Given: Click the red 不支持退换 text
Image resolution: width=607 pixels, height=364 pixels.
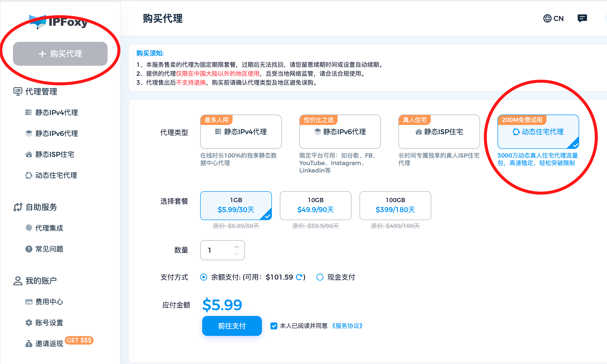Looking at the screenshot, I should (191, 83).
